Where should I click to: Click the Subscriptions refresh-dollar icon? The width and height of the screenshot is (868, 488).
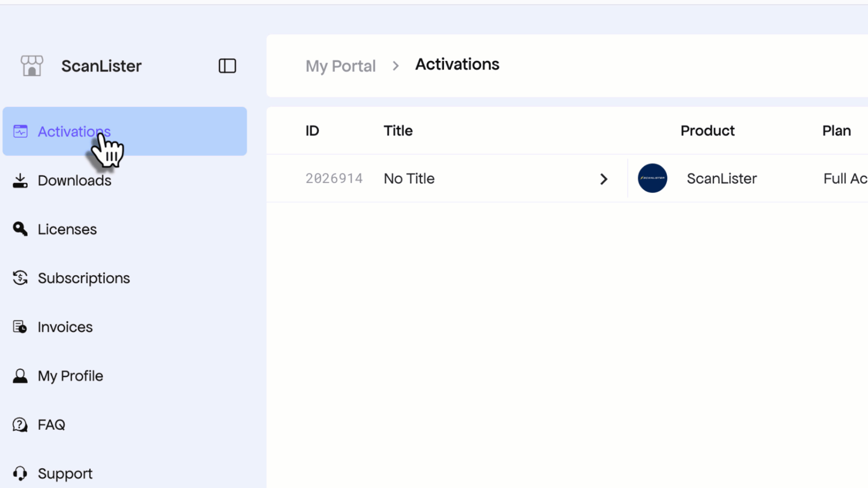pyautogui.click(x=20, y=278)
